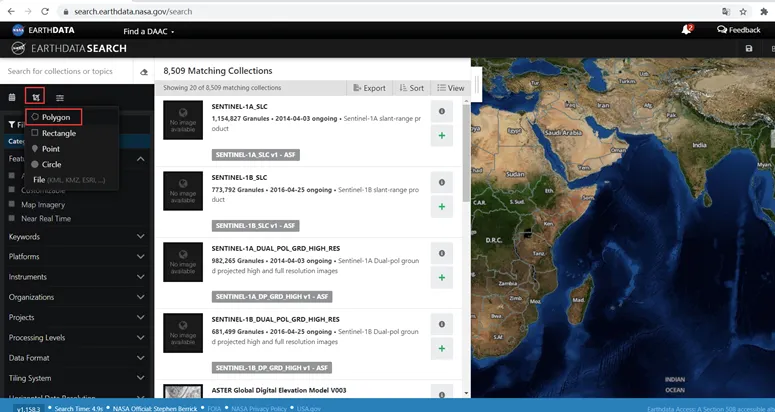The width and height of the screenshot is (775, 412).
Task: Bookmark the page with star icon
Action: tap(743, 11)
